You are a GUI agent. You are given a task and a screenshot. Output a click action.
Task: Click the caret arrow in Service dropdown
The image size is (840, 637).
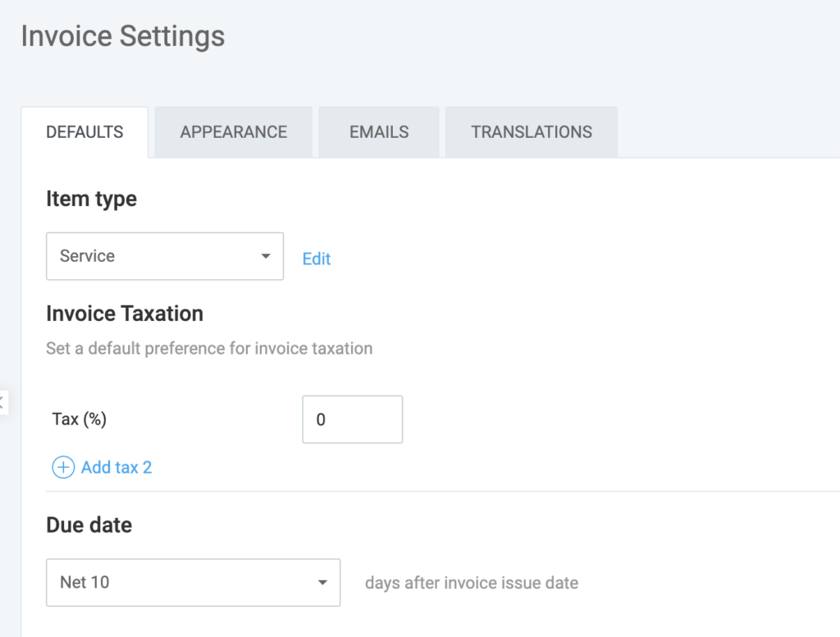(x=265, y=256)
